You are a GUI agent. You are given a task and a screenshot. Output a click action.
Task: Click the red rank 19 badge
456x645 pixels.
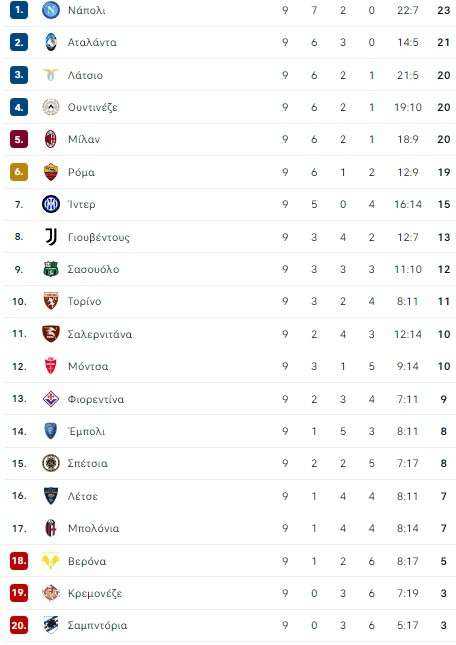click(19, 593)
